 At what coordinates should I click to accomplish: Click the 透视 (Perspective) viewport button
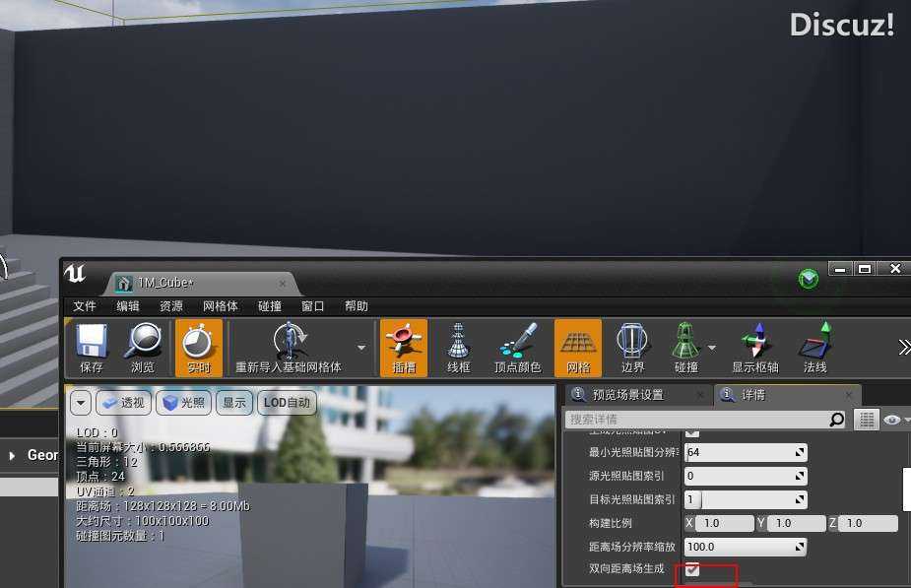click(x=123, y=403)
